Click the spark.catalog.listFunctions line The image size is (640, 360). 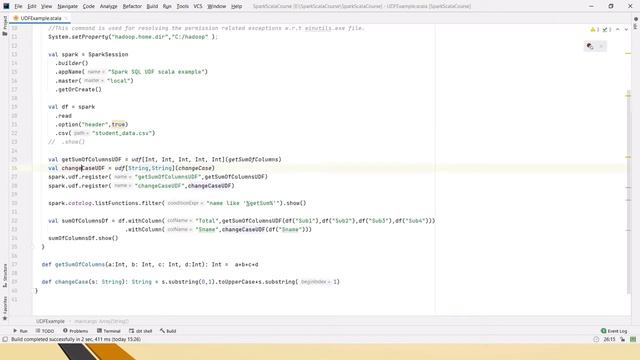tap(177, 203)
